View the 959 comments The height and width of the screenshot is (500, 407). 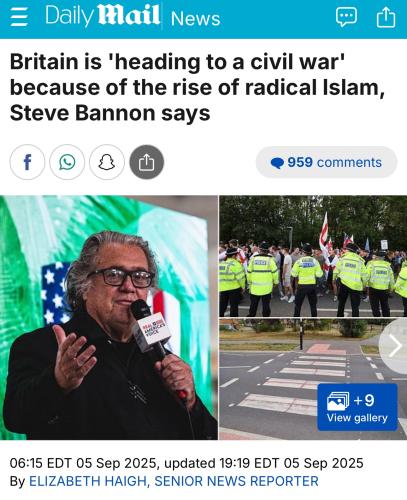click(326, 162)
